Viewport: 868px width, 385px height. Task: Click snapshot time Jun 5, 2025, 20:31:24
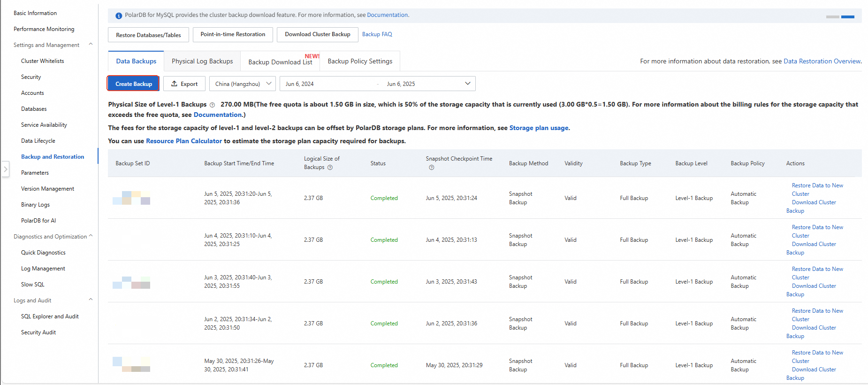pyautogui.click(x=451, y=198)
